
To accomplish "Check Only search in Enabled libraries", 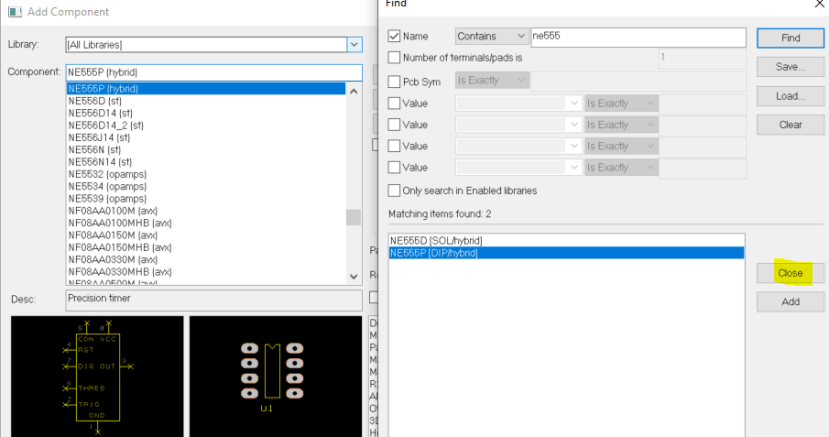I will click(394, 190).
